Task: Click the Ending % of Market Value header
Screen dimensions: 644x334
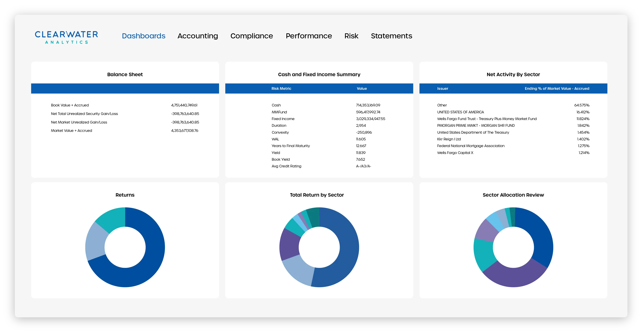Action: (557, 88)
